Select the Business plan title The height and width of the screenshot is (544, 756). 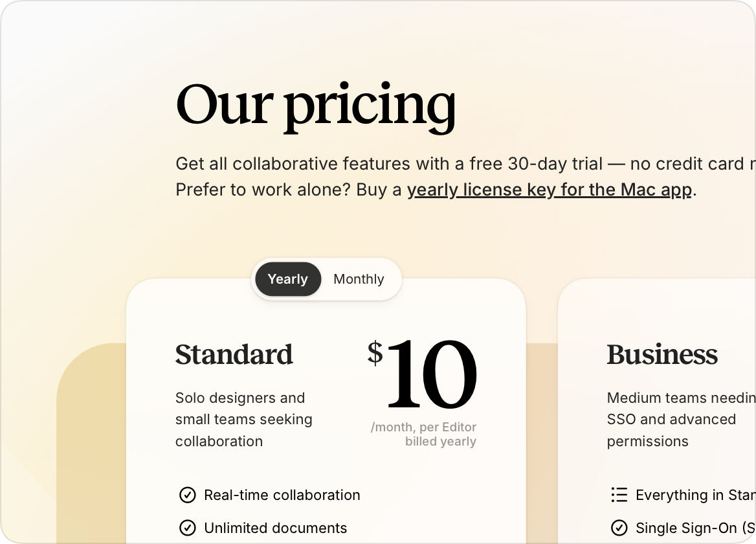(662, 354)
